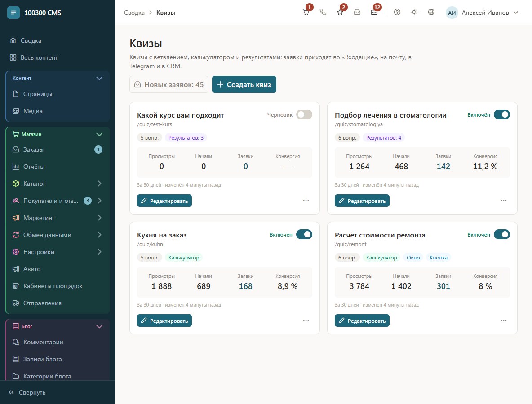Collapse the Блог sidebar section
532x404 pixels.
pos(99,326)
